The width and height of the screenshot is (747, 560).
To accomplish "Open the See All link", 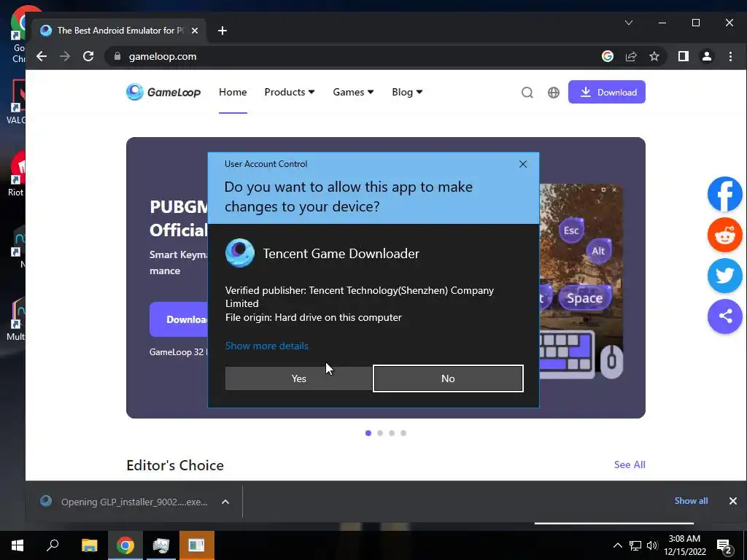I will point(630,464).
